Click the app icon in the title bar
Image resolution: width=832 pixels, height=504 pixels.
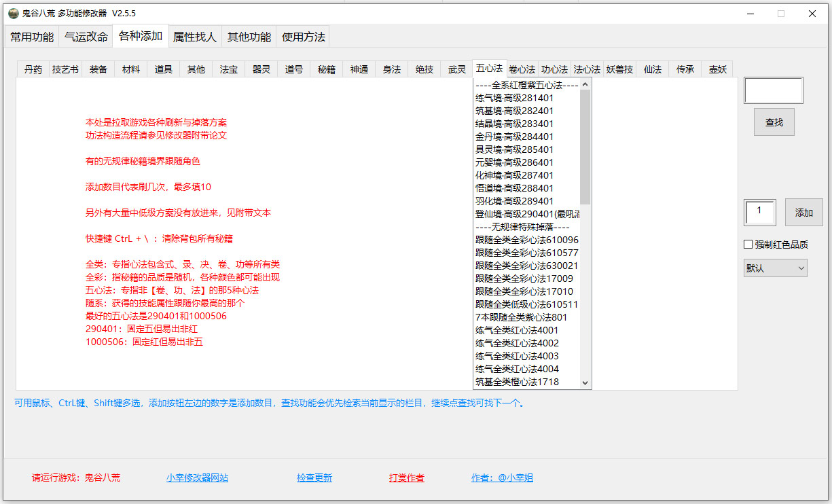tap(14, 13)
